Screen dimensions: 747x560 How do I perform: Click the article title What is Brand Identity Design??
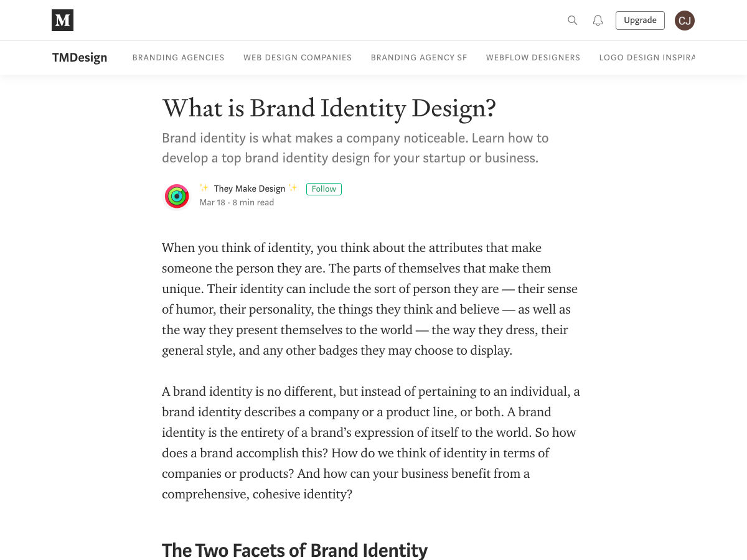tap(329, 108)
